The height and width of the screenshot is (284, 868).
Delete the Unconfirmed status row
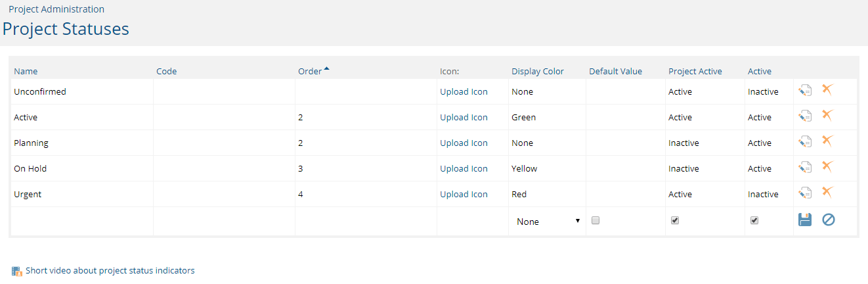point(827,90)
